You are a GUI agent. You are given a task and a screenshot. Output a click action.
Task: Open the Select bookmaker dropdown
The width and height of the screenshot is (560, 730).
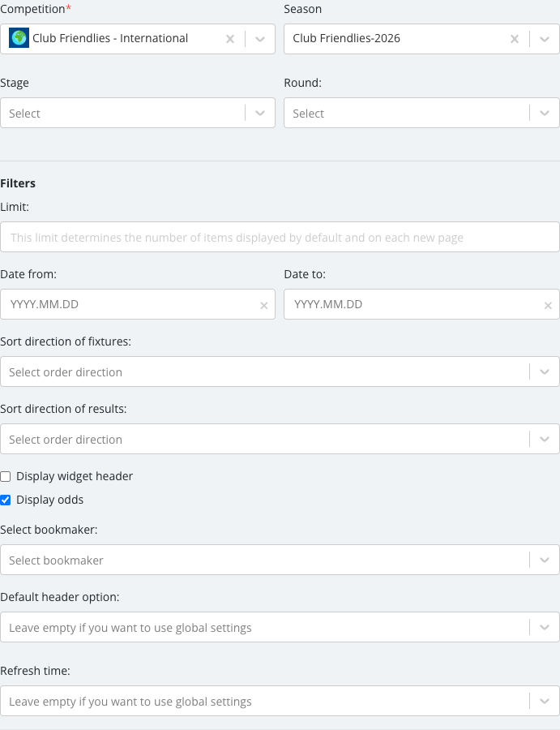click(280, 560)
